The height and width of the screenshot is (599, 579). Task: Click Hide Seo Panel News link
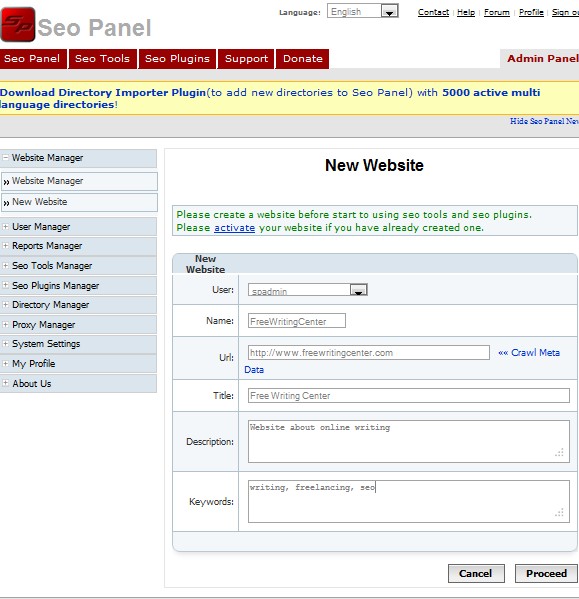(544, 121)
